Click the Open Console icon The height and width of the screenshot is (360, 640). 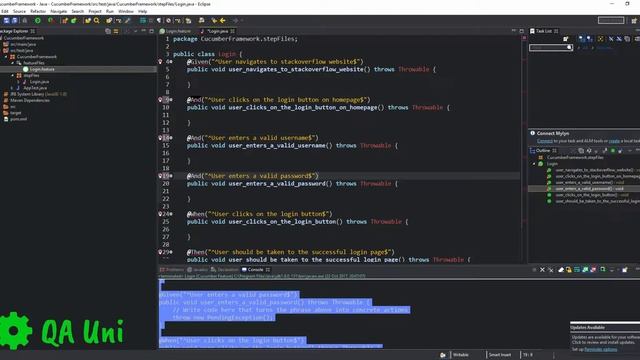pyautogui.click(x=625, y=270)
